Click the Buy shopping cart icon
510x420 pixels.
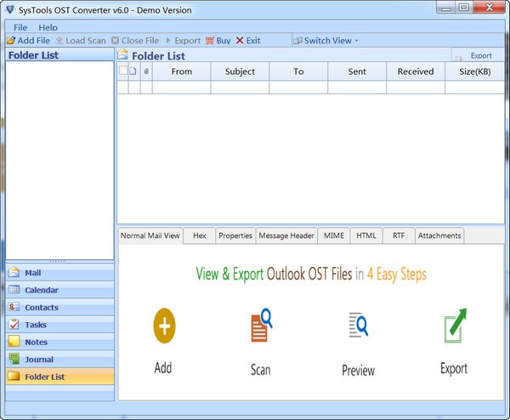point(210,41)
